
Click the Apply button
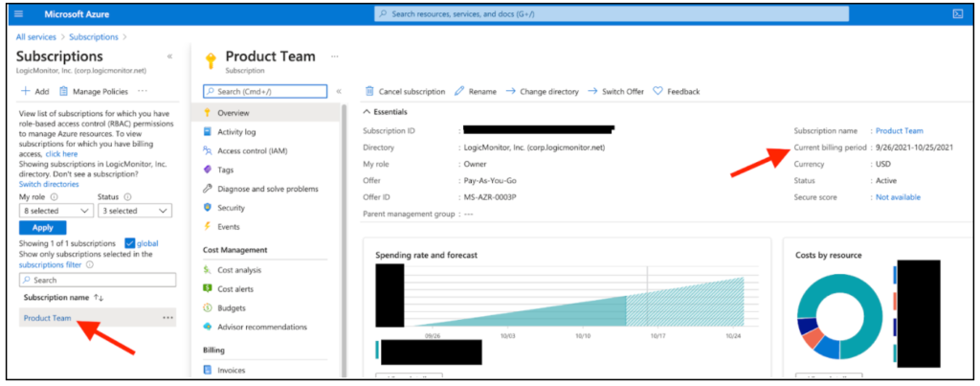[x=42, y=228]
